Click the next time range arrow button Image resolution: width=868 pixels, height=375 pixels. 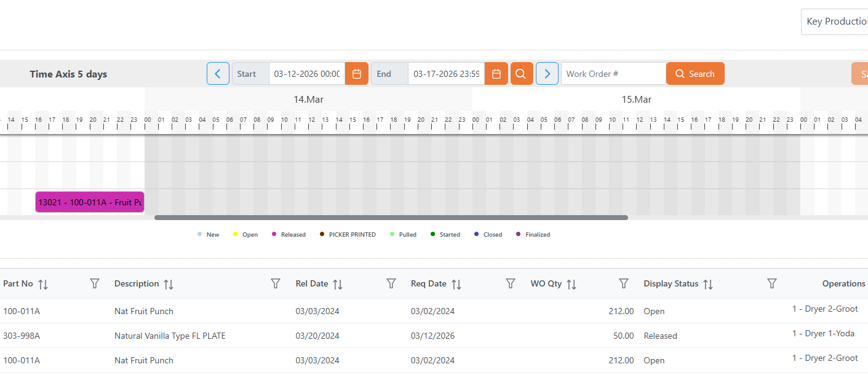click(x=547, y=74)
